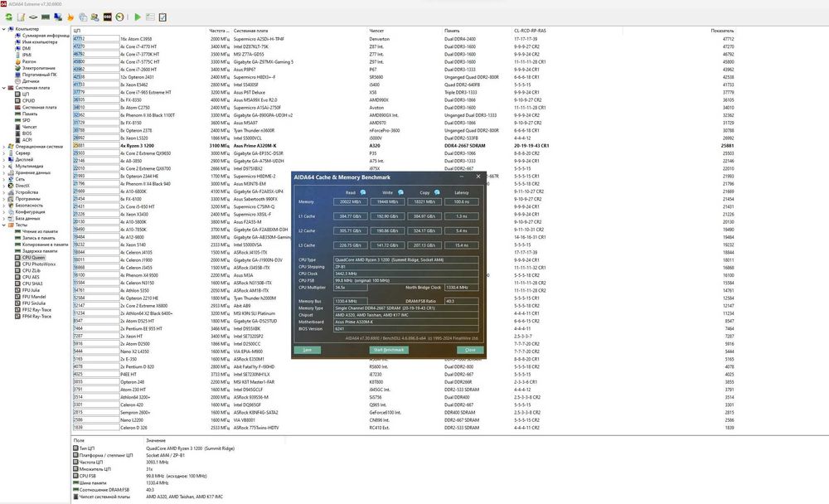The width and height of the screenshot is (829, 504).
Task: Click the green Refresh toolbar icon
Action: (x=8, y=17)
